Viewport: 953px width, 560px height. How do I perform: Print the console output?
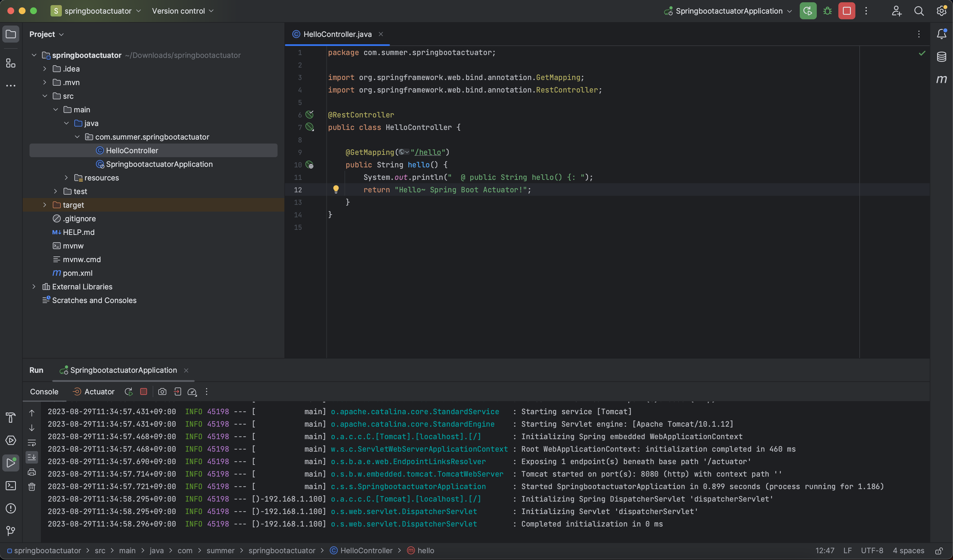(32, 472)
